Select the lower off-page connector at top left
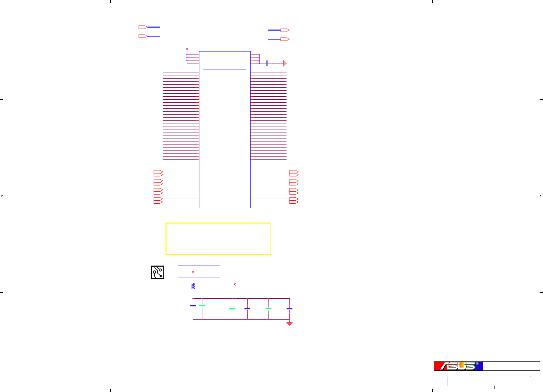 (143, 36)
